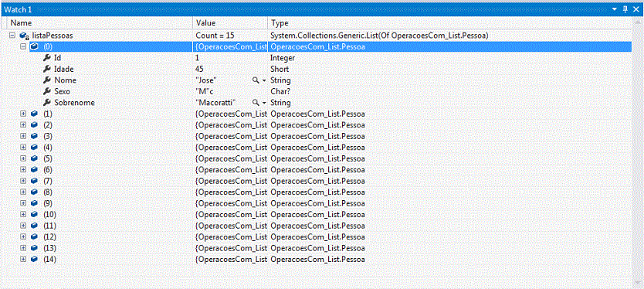Viewport: 644px width, 289px height.
Task: Click the listaPessoas variable icon
Action: pos(24,36)
